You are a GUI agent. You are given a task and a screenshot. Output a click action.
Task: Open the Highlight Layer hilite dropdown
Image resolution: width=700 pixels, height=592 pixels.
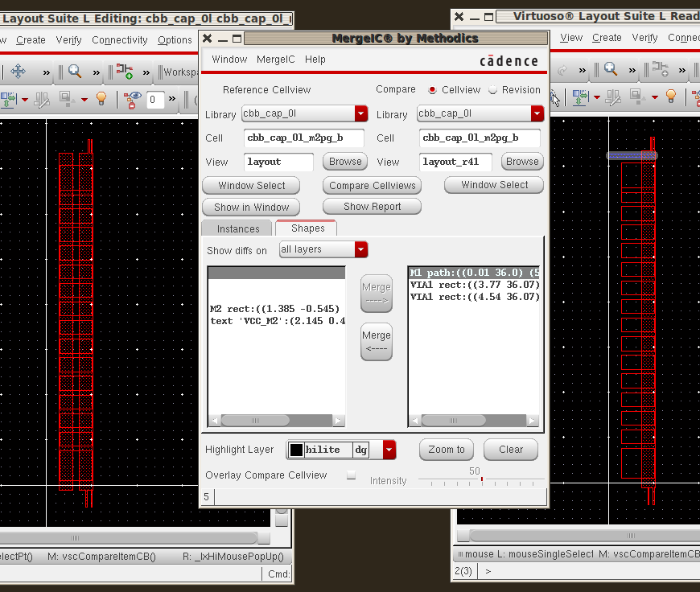[x=389, y=450]
